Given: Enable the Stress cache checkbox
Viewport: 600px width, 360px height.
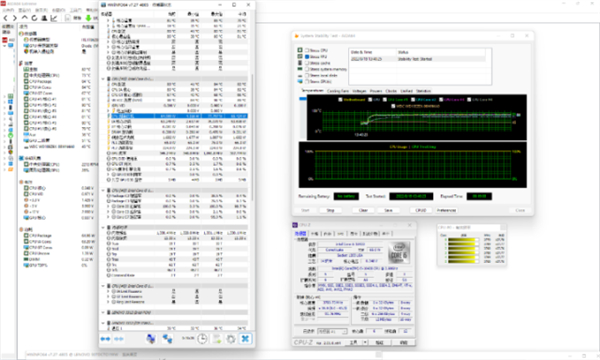Looking at the screenshot, I should pyautogui.click(x=307, y=63).
